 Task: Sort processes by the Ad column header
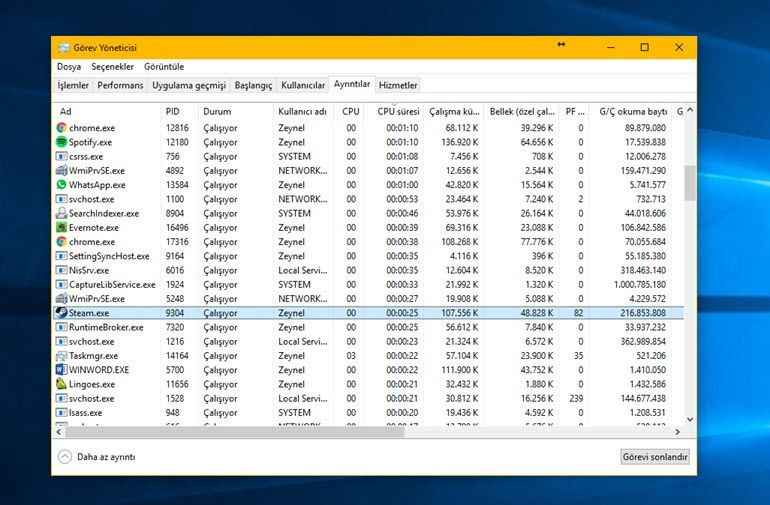pos(66,111)
